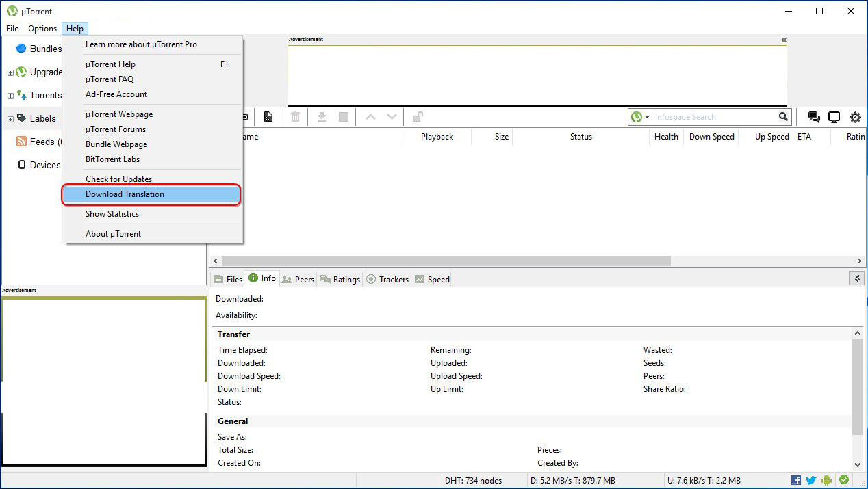Image resolution: width=868 pixels, height=489 pixels.
Task: Sort by the ETA column header
Action: coord(811,137)
